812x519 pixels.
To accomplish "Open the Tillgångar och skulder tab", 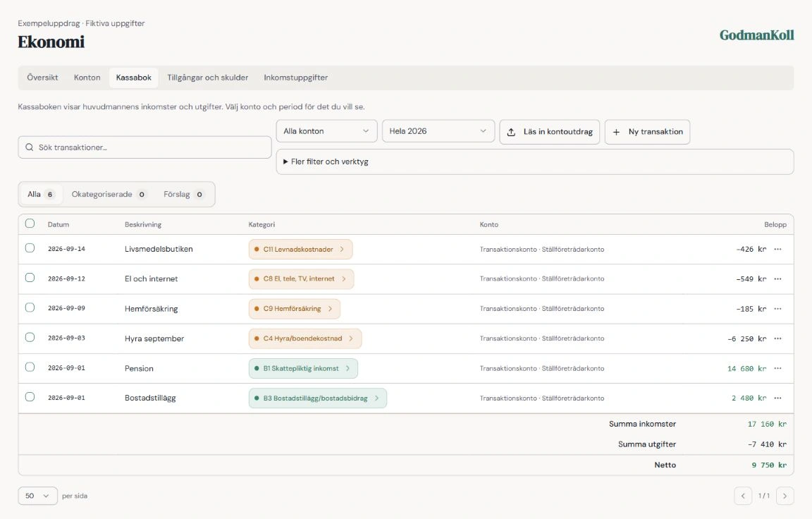I will pyautogui.click(x=208, y=78).
